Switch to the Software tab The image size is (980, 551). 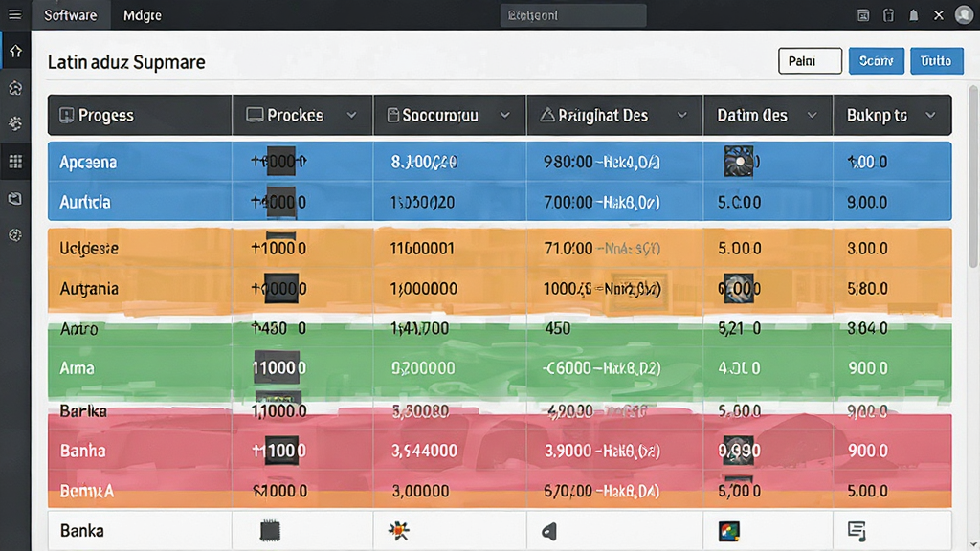71,15
